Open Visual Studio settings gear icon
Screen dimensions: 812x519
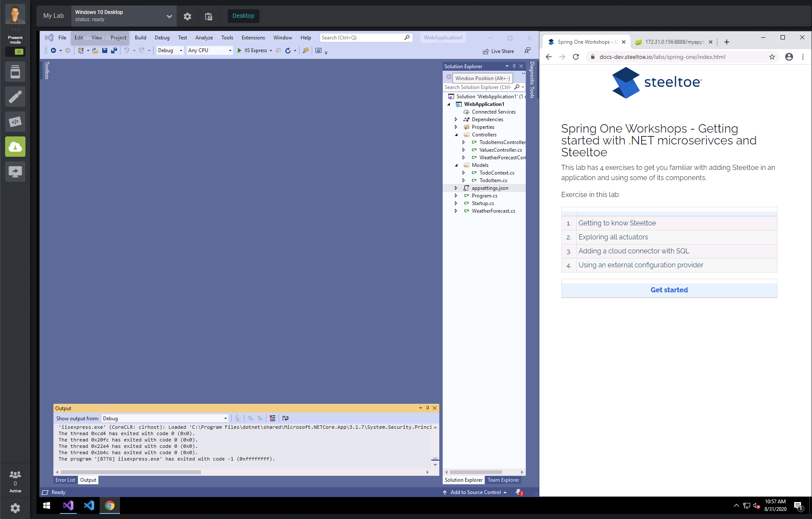click(x=187, y=16)
